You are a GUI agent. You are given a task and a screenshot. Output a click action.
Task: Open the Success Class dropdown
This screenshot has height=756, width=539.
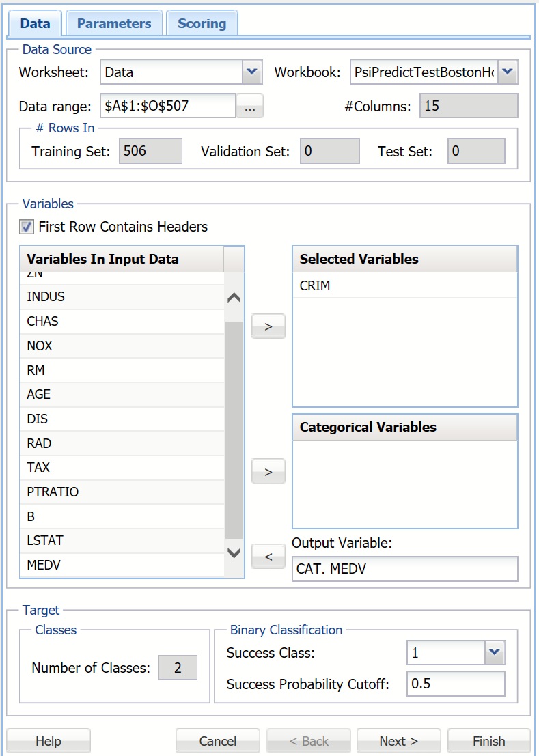point(495,653)
